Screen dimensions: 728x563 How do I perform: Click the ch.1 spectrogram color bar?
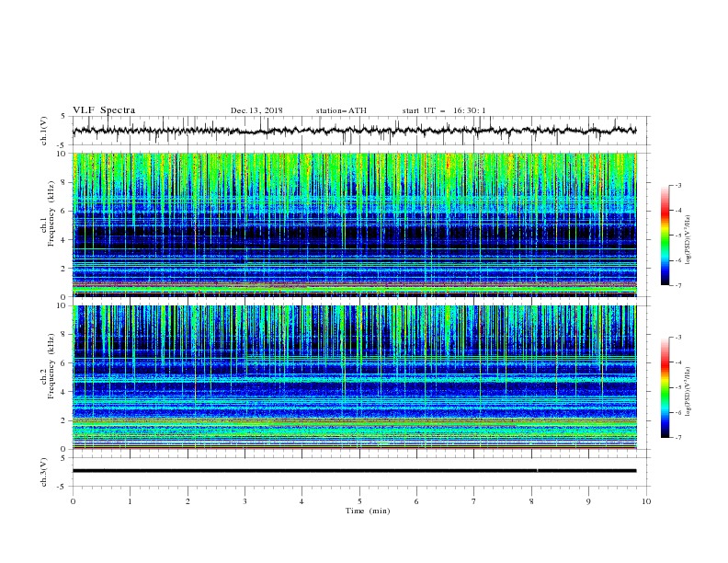pyautogui.click(x=665, y=236)
